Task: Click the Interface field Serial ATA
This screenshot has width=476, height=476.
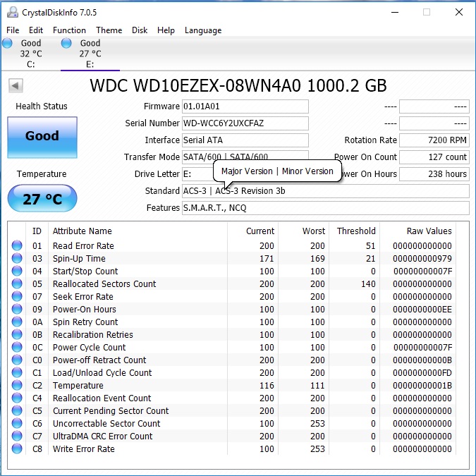Action: pos(245,140)
